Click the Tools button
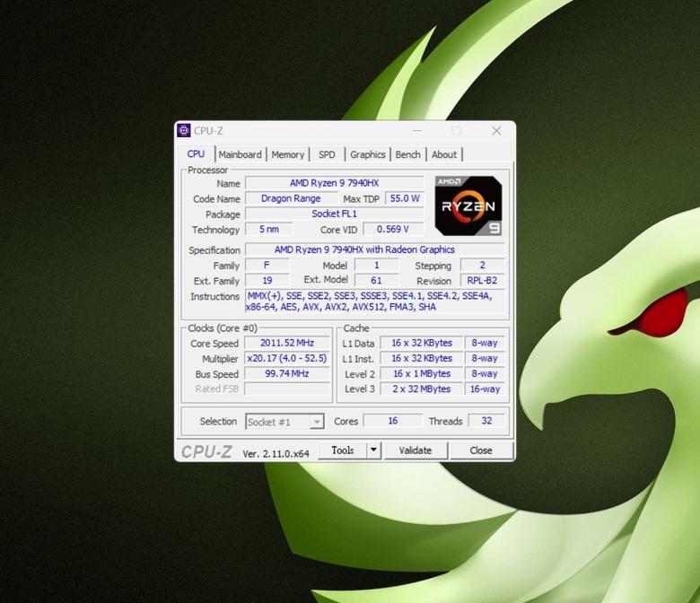Image resolution: width=700 pixels, height=603 pixels. (343, 450)
